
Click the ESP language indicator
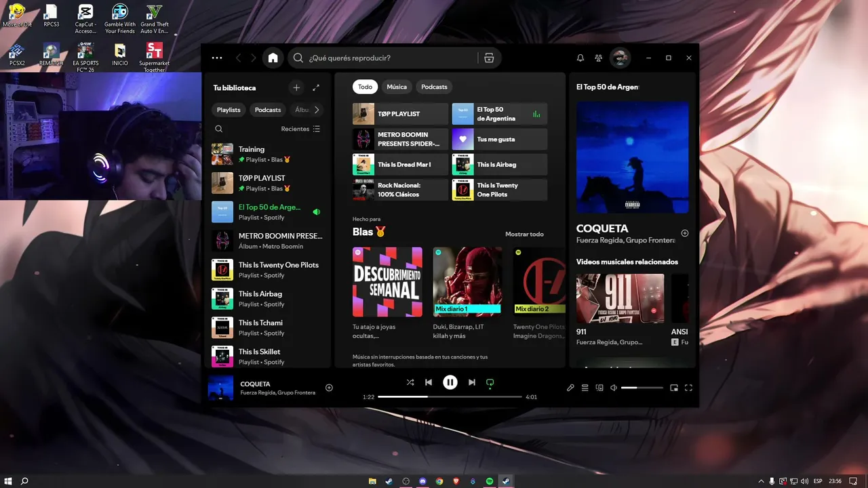[x=818, y=481]
